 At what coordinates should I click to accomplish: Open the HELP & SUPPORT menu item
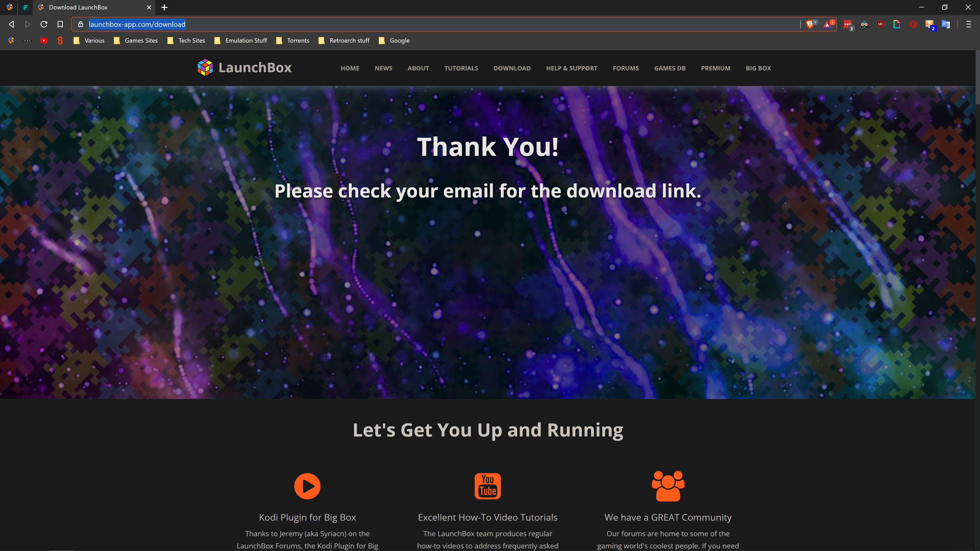[572, 68]
